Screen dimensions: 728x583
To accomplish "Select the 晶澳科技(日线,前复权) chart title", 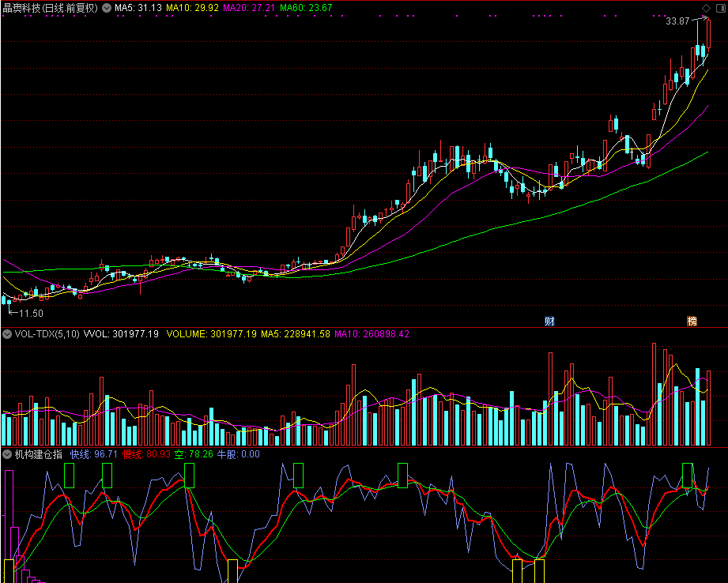I will pyautogui.click(x=51, y=8).
